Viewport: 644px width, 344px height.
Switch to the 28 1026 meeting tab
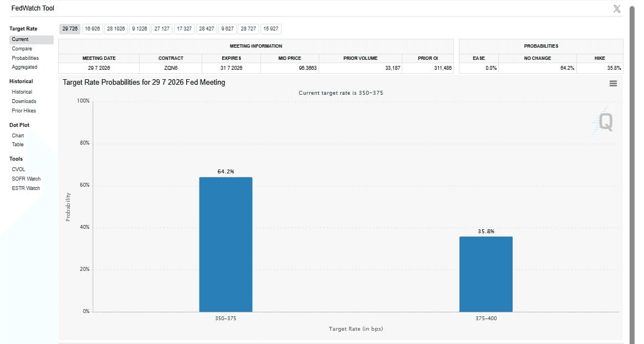tap(116, 29)
